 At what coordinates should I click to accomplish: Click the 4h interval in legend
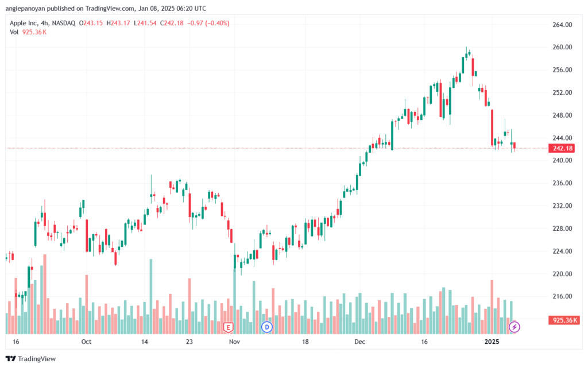tap(45, 23)
